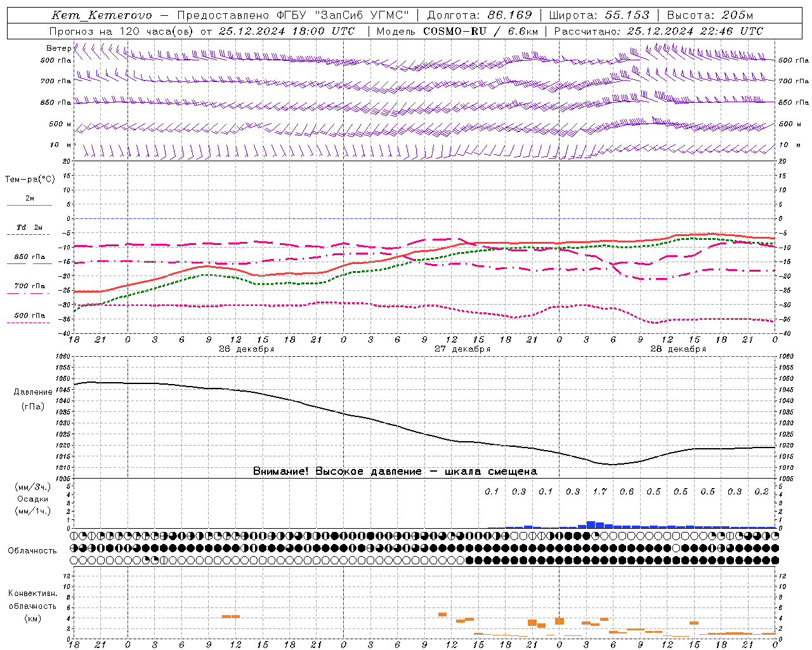Click the 'Давление' pressure label
812x650 pixels.
point(33,392)
